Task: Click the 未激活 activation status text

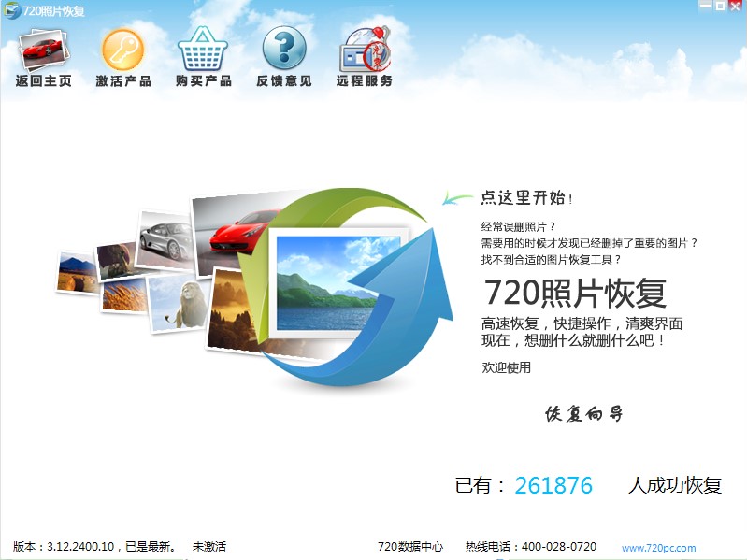Action: coord(209,547)
